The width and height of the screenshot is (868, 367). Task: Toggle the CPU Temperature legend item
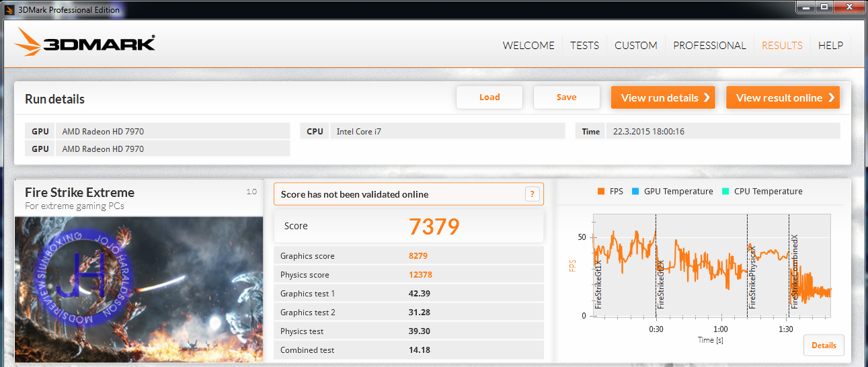(762, 192)
